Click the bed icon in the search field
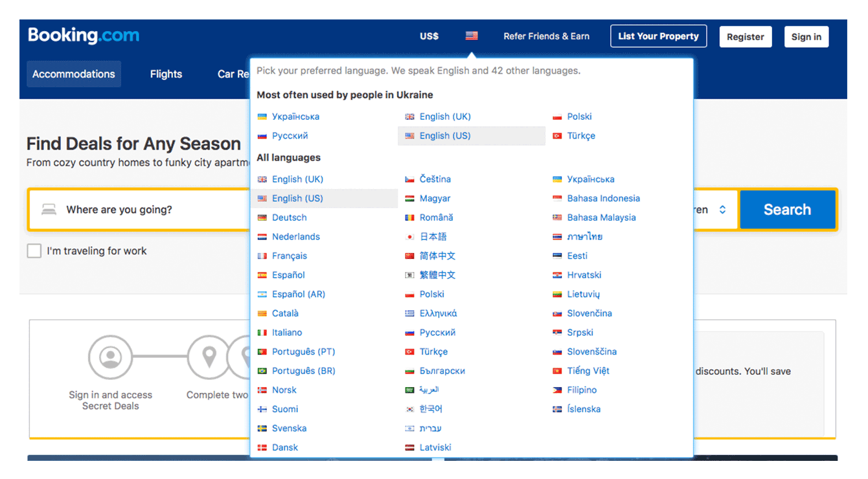This screenshot has height=479, width=868. pyautogui.click(x=49, y=210)
